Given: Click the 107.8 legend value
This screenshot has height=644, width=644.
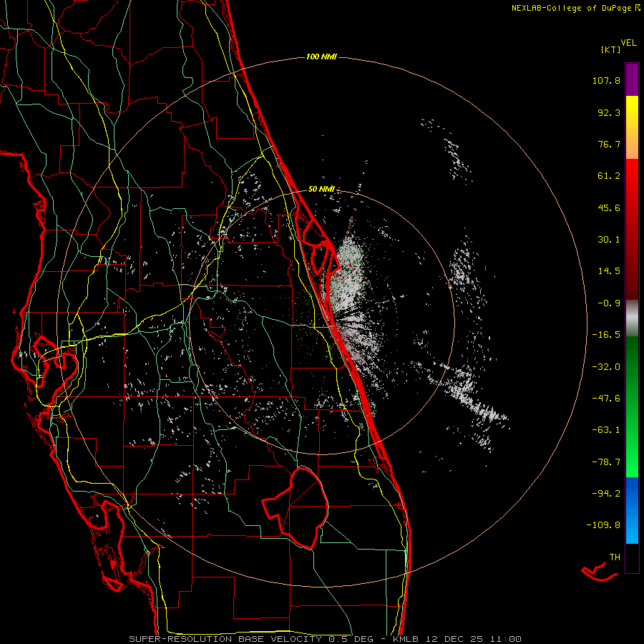Looking at the screenshot, I should tap(606, 80).
